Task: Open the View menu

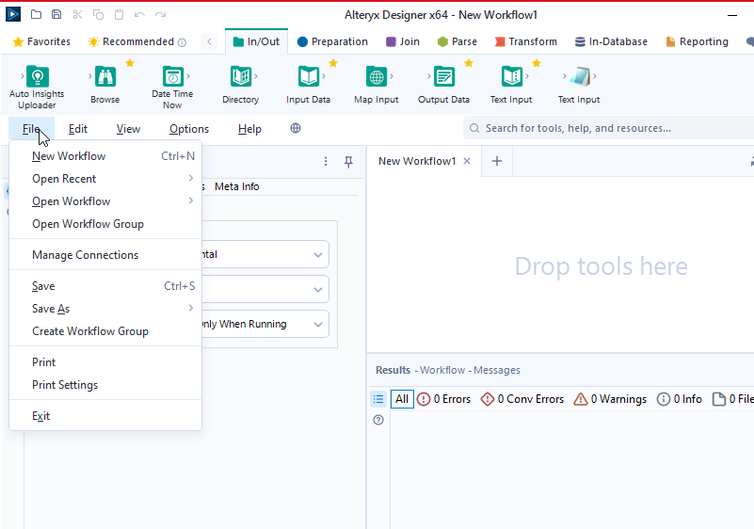Action: click(x=128, y=129)
